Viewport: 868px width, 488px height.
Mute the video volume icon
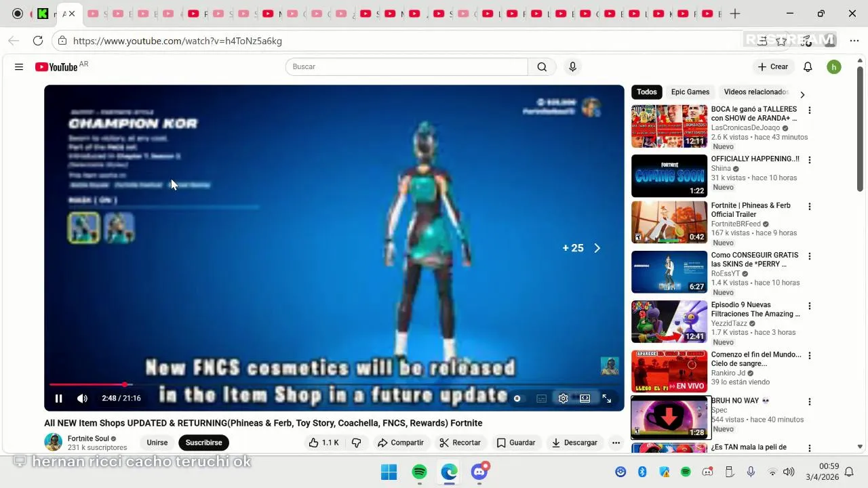click(82, 399)
